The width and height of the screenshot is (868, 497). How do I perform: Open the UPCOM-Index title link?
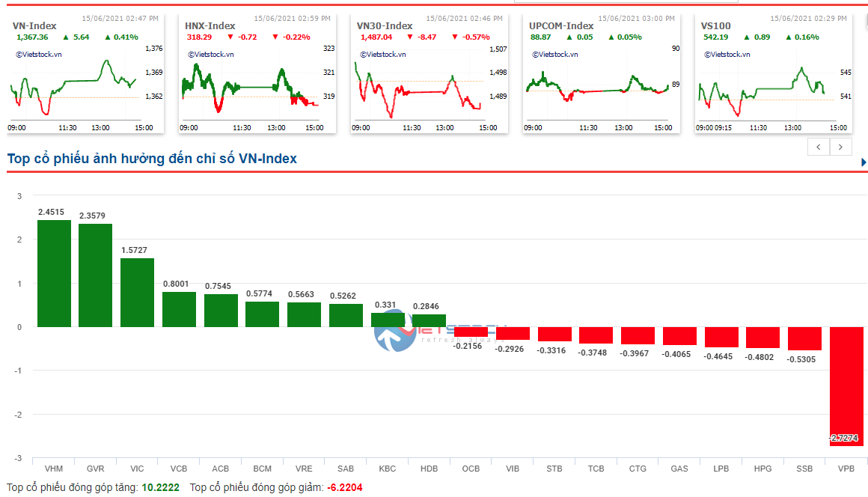coord(561,25)
